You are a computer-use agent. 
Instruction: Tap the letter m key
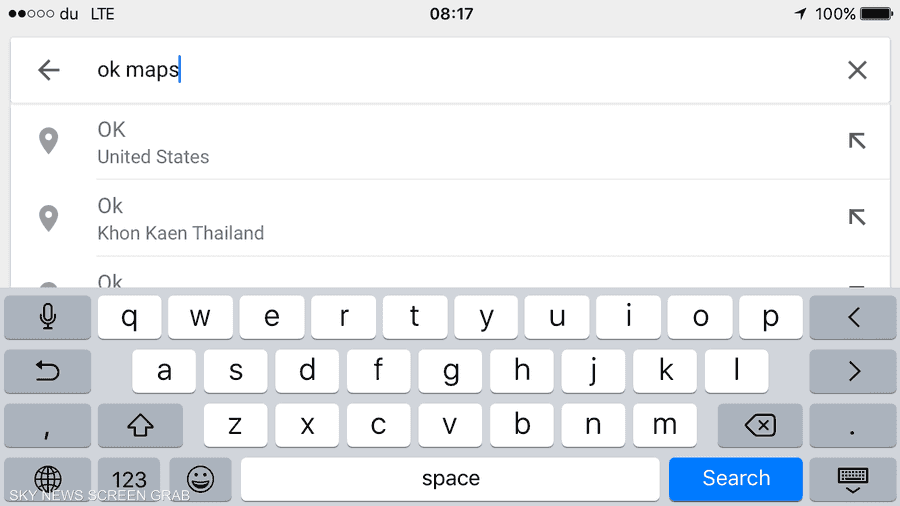665,425
